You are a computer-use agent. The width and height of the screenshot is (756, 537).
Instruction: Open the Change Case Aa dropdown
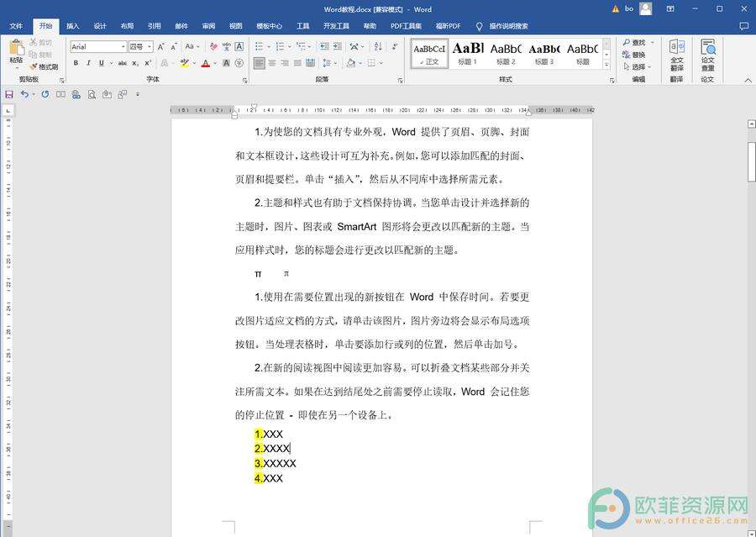tap(192, 47)
